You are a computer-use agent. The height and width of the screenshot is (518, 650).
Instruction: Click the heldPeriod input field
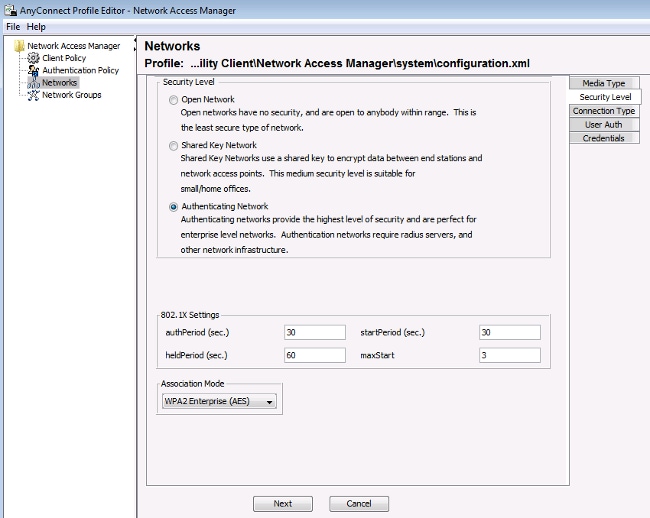(315, 355)
